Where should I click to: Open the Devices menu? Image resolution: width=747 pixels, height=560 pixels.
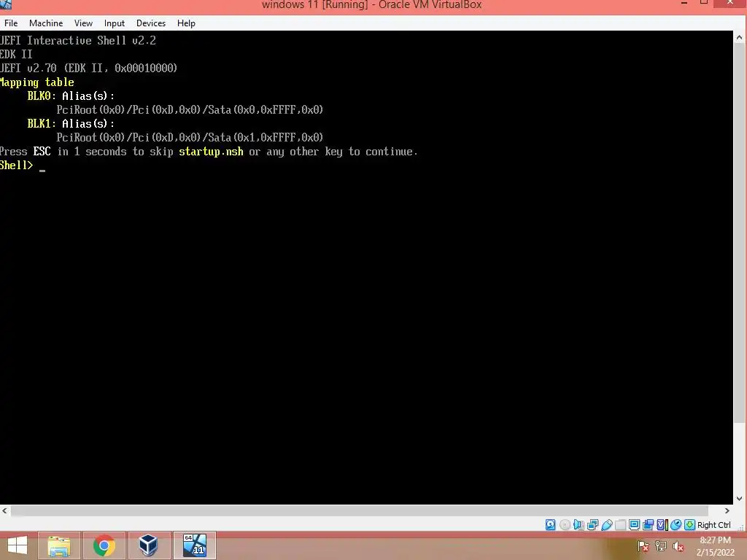(150, 23)
